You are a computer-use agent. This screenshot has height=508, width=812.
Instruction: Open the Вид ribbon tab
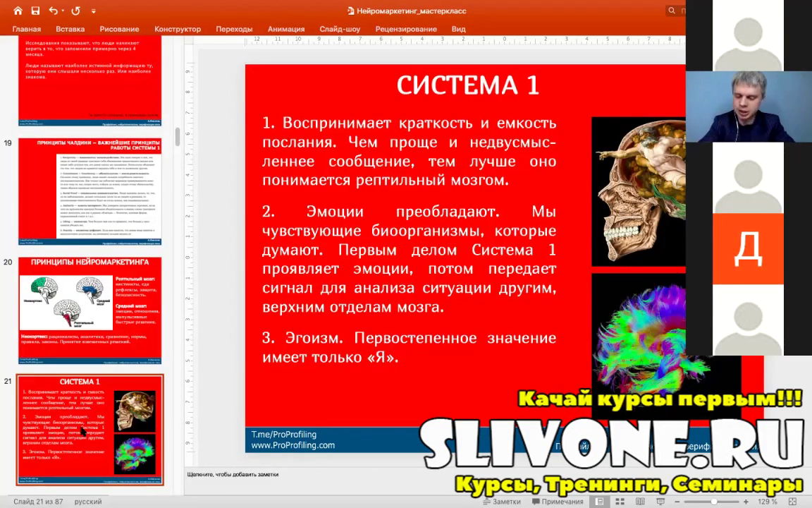pyautogui.click(x=458, y=29)
